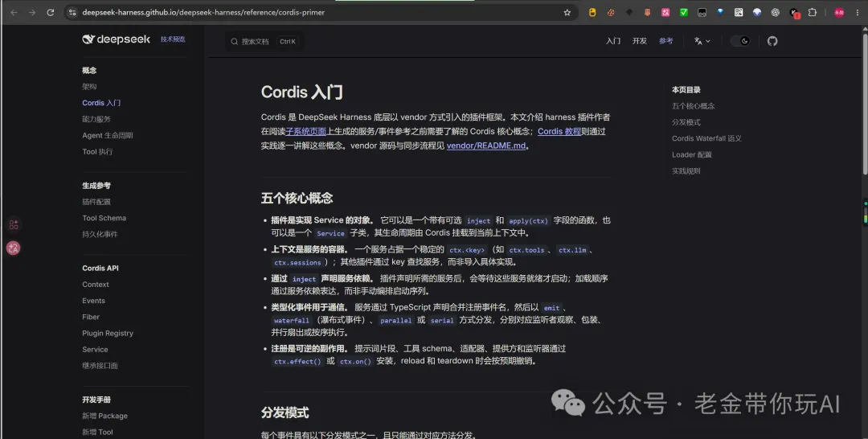Open Fiber under Cordis API

(91, 318)
